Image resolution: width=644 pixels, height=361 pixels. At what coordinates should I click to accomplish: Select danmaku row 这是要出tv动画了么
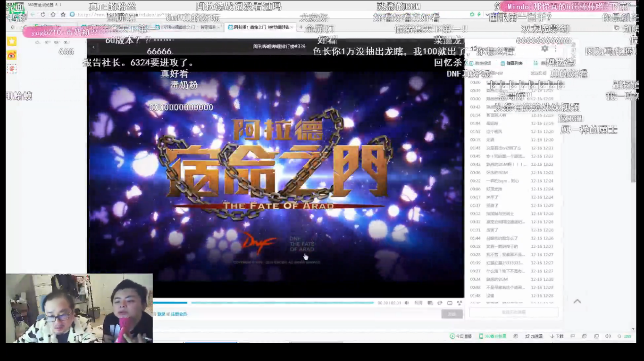pyautogui.click(x=514, y=148)
